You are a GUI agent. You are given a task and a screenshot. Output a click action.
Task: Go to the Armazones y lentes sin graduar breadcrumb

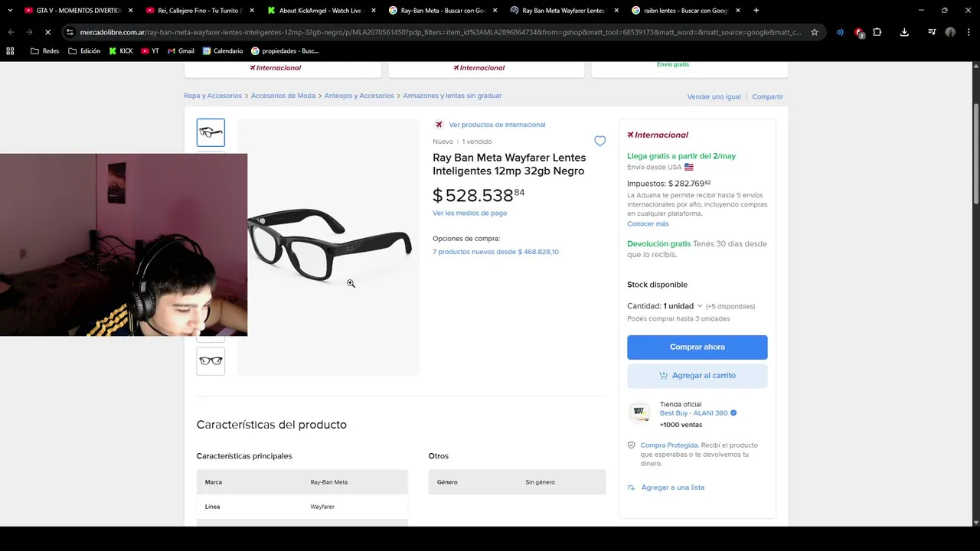[452, 96]
